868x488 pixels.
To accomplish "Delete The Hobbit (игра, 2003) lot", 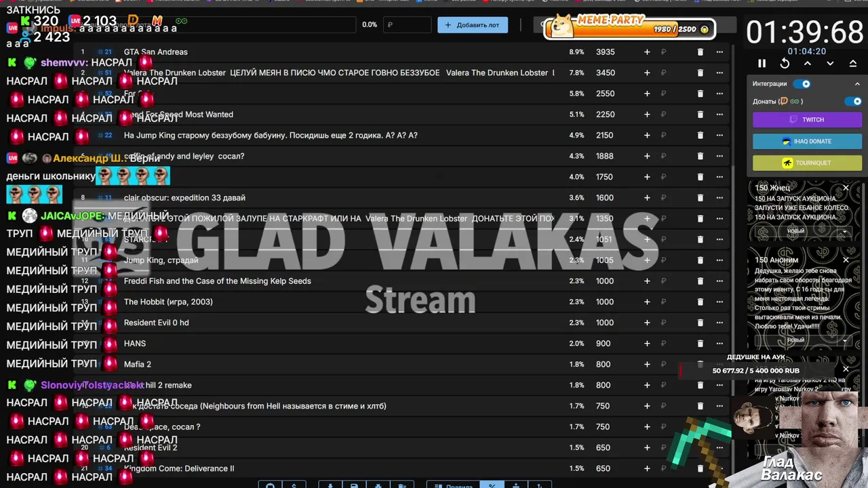I will click(x=701, y=302).
